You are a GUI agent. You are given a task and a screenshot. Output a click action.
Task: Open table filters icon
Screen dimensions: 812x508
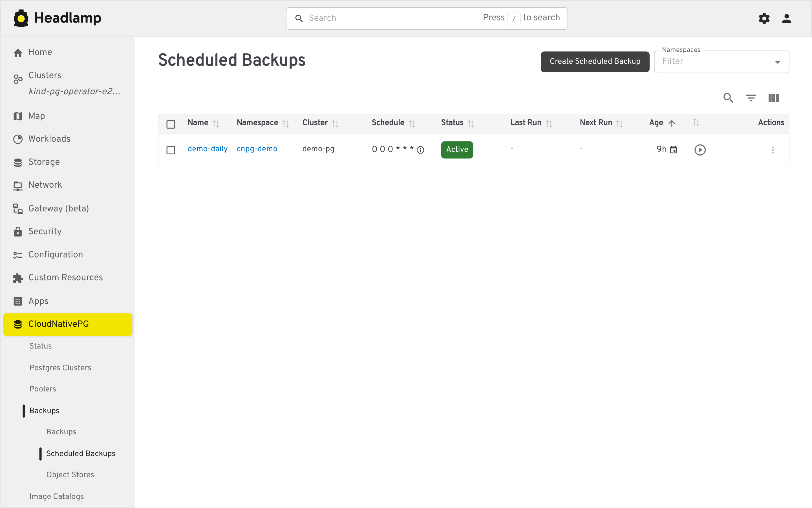coord(751,98)
